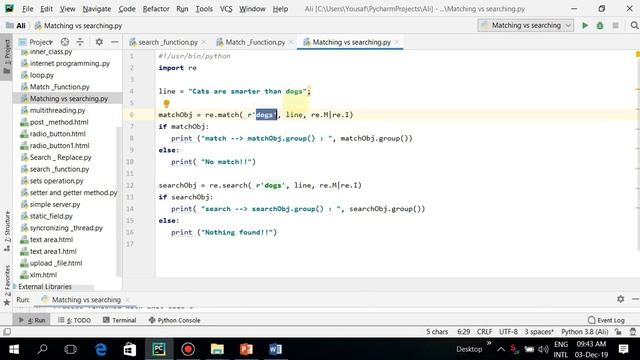Open the Navigate menu
The image size is (640, 360).
[x=97, y=9]
